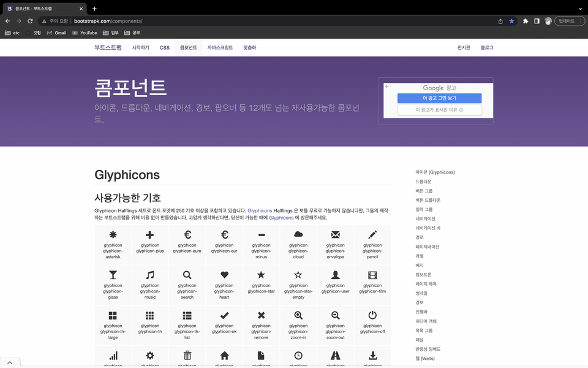Open the 맞춤화 nav item
588x368 pixels.
click(250, 48)
